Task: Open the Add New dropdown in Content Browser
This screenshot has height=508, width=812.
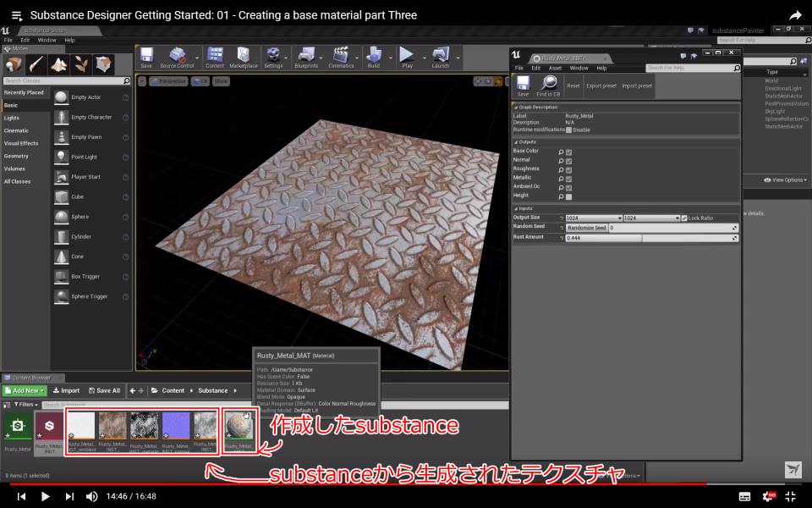Action: click(x=25, y=391)
